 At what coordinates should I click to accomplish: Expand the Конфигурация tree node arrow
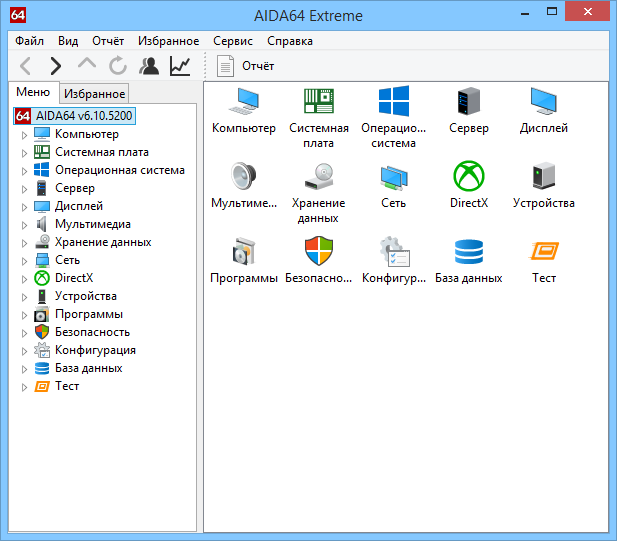tap(25, 351)
